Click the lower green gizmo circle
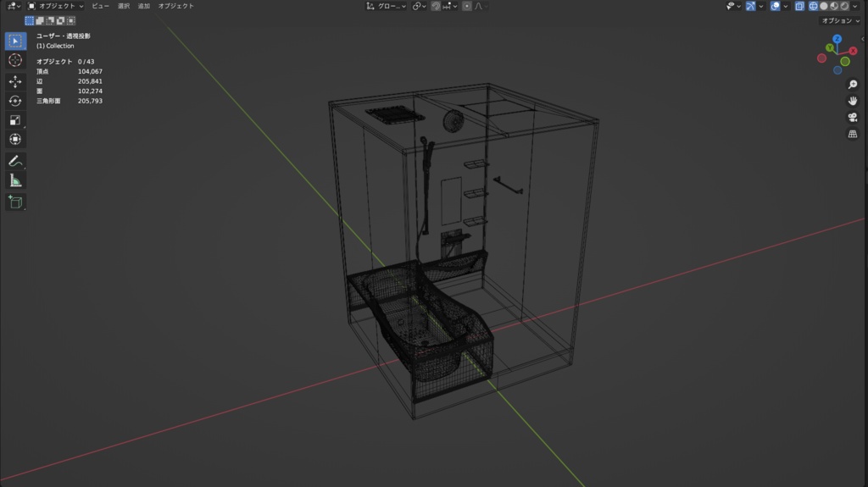 click(845, 62)
